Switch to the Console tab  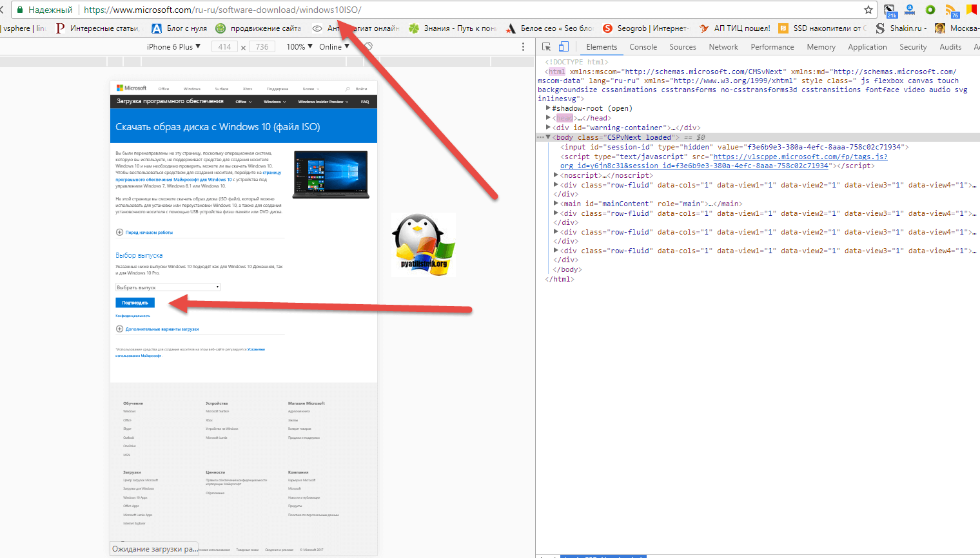pos(643,47)
